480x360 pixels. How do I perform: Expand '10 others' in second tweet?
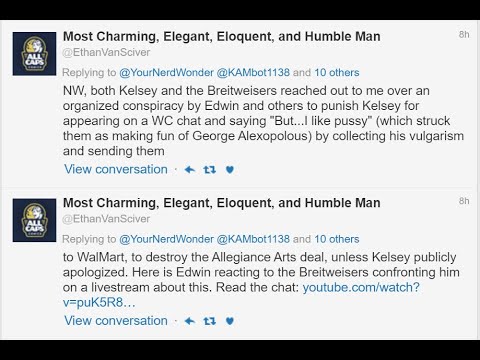(337, 239)
